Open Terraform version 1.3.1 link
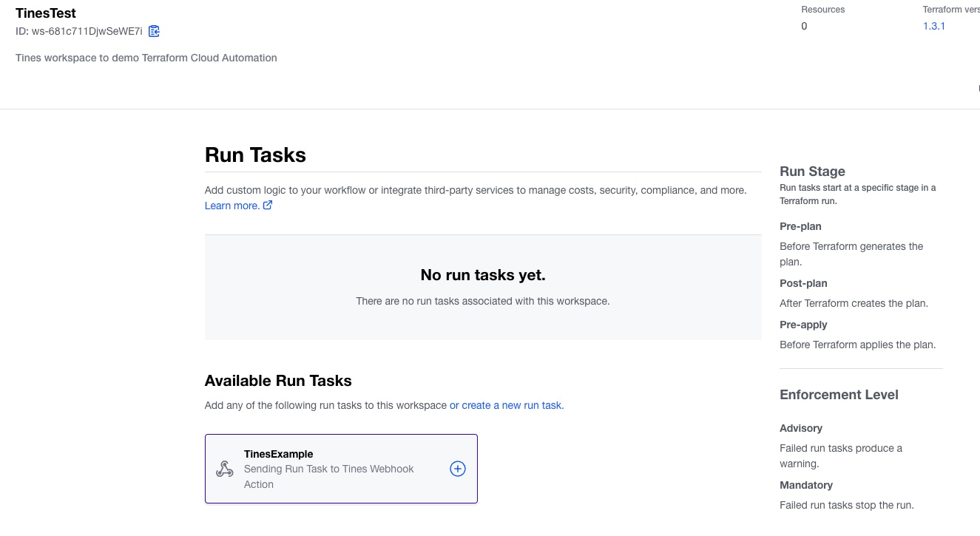This screenshot has width=980, height=536. point(934,26)
